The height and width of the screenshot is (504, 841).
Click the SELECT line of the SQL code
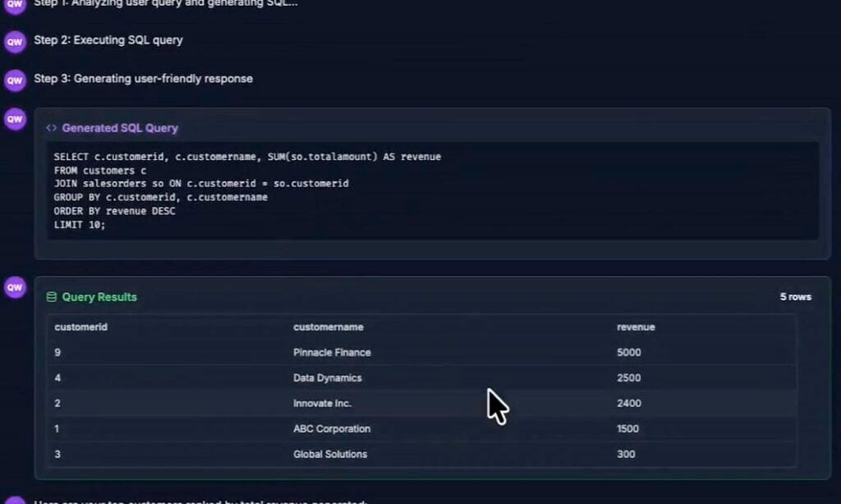(x=247, y=157)
